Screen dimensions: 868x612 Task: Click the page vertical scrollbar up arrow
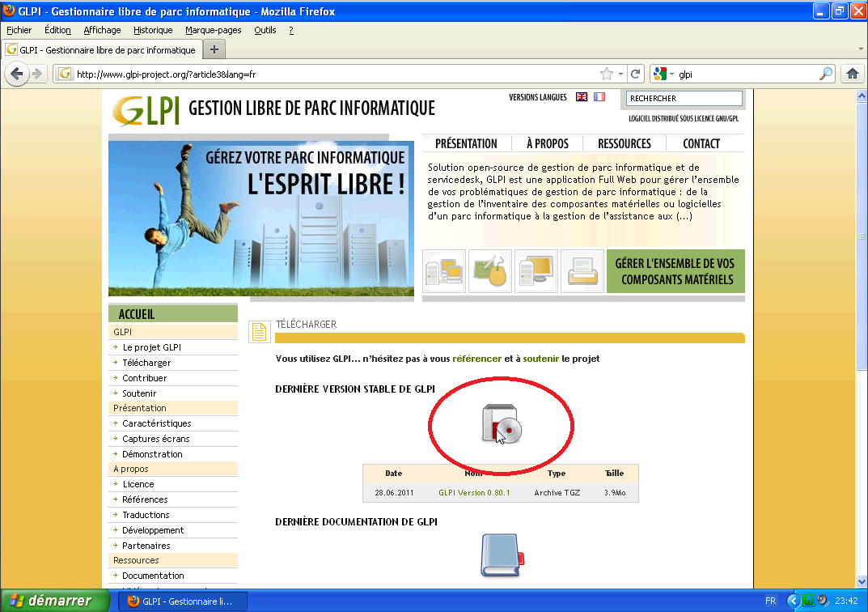862,96
